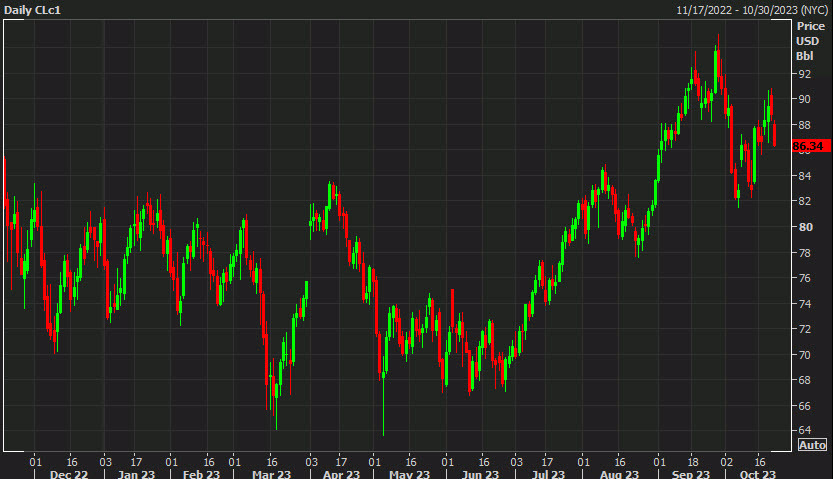Image resolution: width=833 pixels, height=479 pixels.
Task: Click the date range 11/17/2022 - 10/30/2023 (NYC)
Action: 752,10
